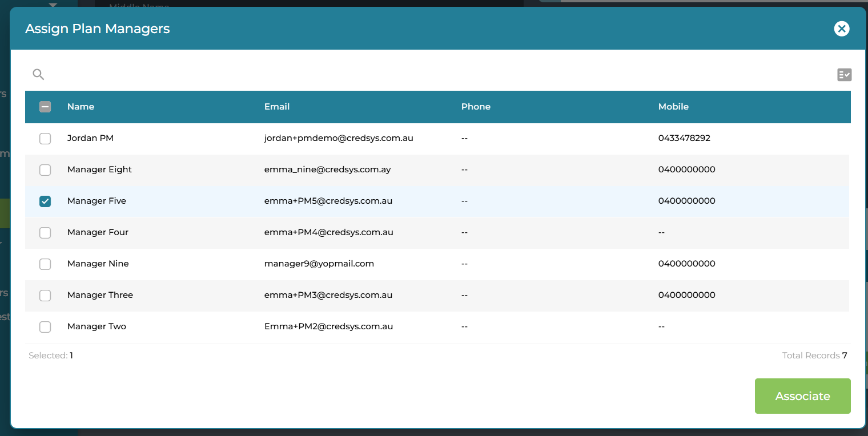The height and width of the screenshot is (436, 868).
Task: Check the Manager Four checkbox
Action: [x=45, y=233]
